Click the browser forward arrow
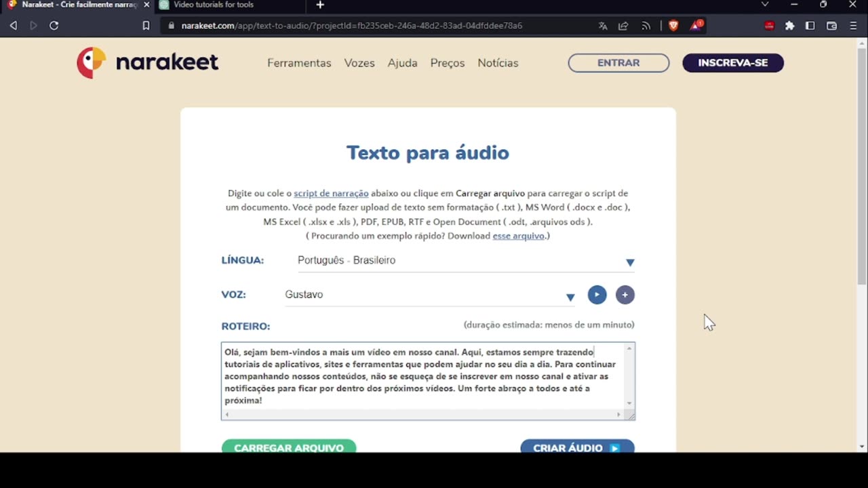Screen dimensions: 868x488 click(x=33, y=26)
